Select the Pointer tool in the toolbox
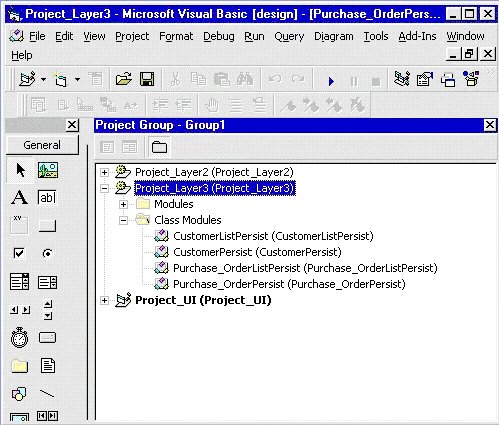Viewport: 499px width, 425px height. click(20, 170)
